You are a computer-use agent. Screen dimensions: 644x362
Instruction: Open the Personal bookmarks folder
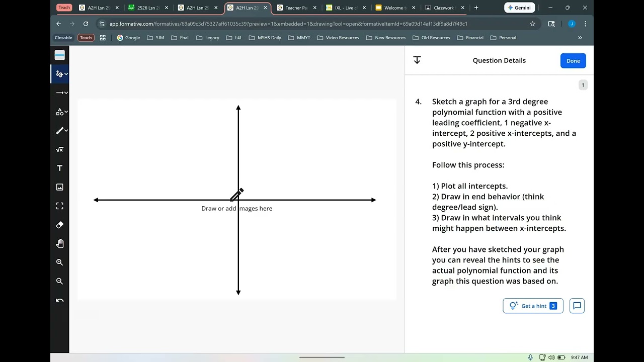503,38
